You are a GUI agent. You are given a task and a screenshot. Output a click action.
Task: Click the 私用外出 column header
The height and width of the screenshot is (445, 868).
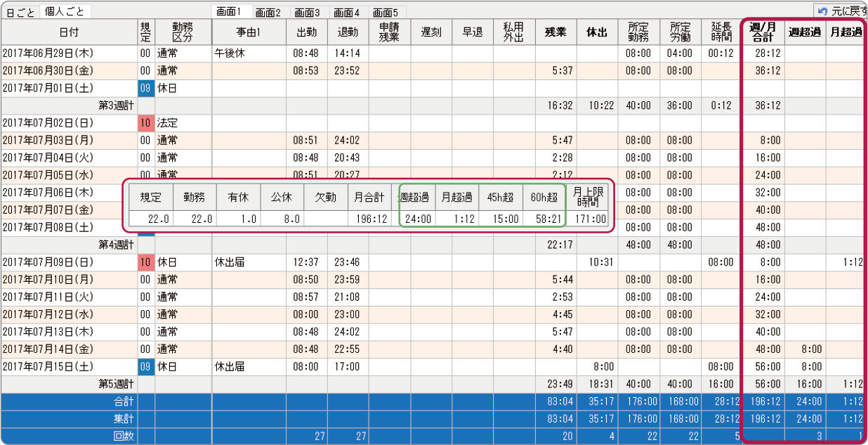[x=513, y=32]
